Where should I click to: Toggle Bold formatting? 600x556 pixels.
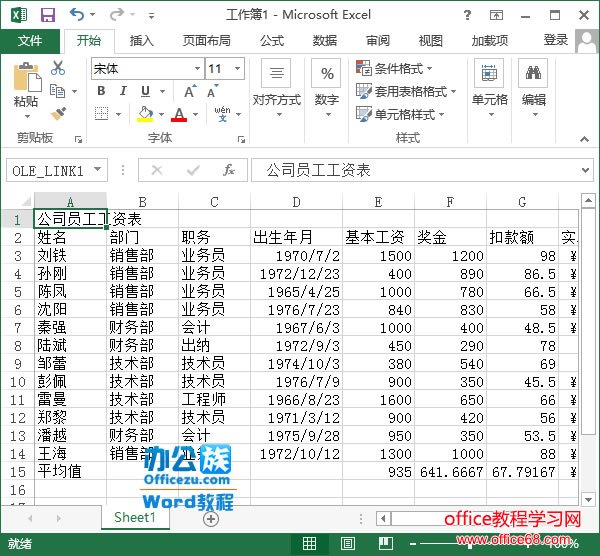pyautogui.click(x=101, y=91)
